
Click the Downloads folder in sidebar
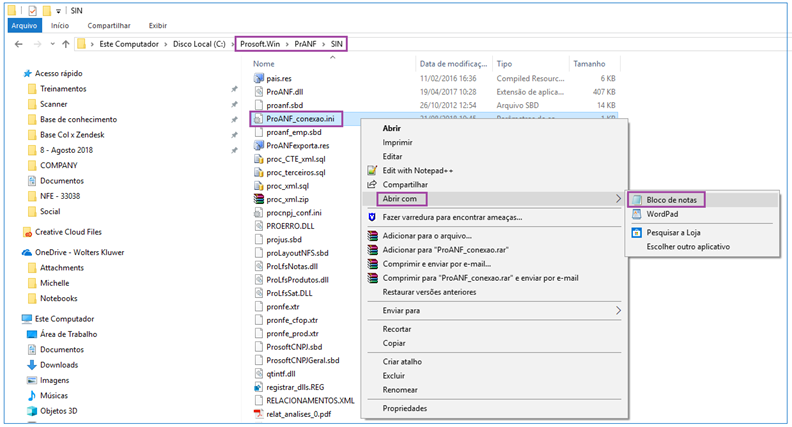pos(58,364)
